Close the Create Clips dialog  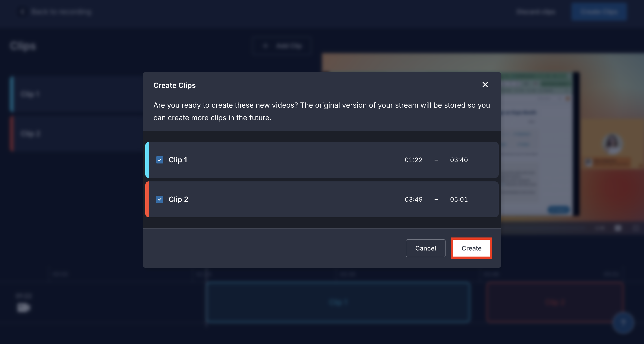(485, 85)
